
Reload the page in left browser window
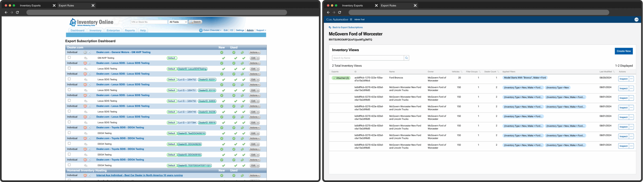[x=17, y=12]
